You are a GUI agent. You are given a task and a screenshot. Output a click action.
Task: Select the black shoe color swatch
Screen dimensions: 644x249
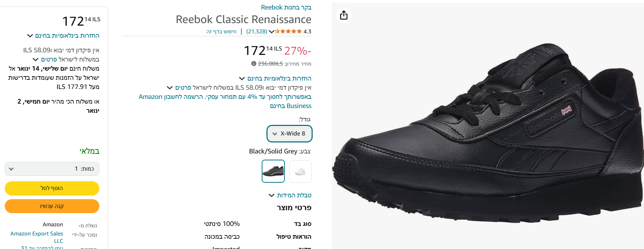pos(273,171)
